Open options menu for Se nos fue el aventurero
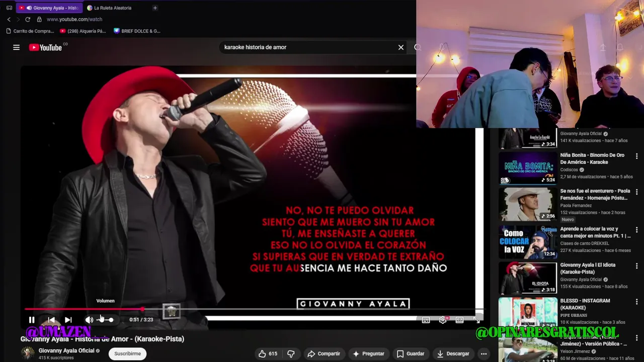 (636, 192)
